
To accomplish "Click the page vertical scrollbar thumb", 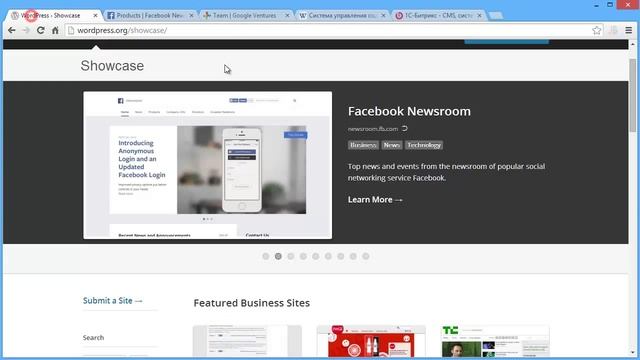I will (x=633, y=95).
